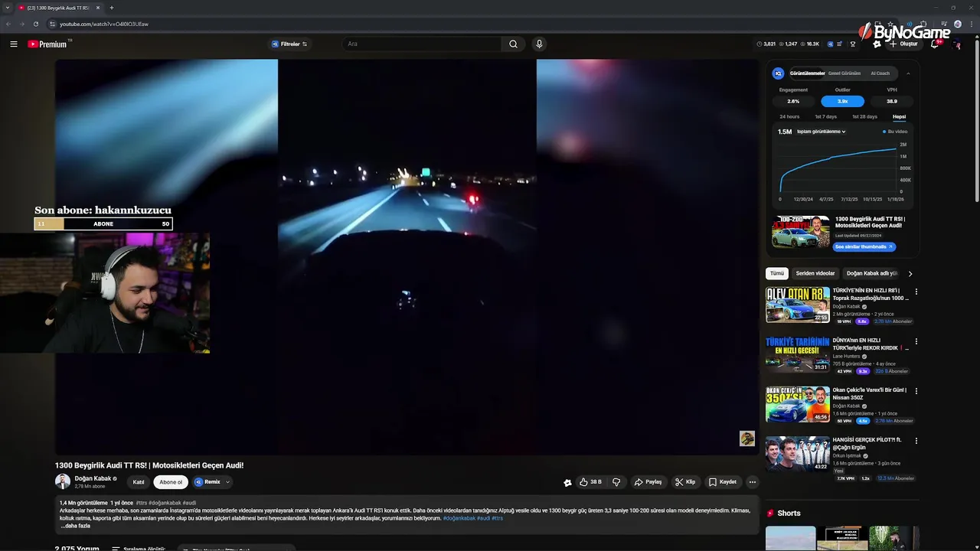Viewport: 980px width, 551px height.
Task: Click the vidIQ IQ logo in panel
Action: tap(778, 73)
